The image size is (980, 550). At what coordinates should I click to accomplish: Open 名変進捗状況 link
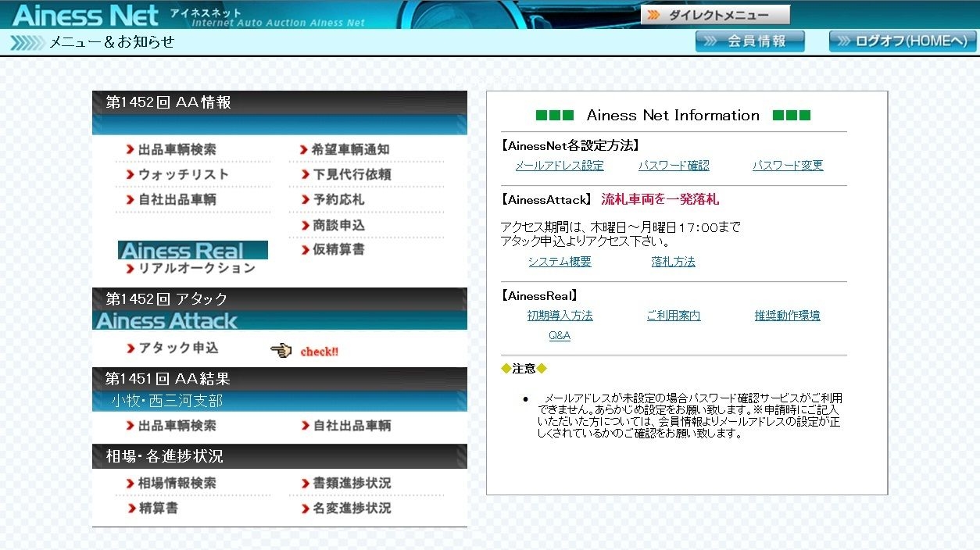pyautogui.click(x=346, y=508)
